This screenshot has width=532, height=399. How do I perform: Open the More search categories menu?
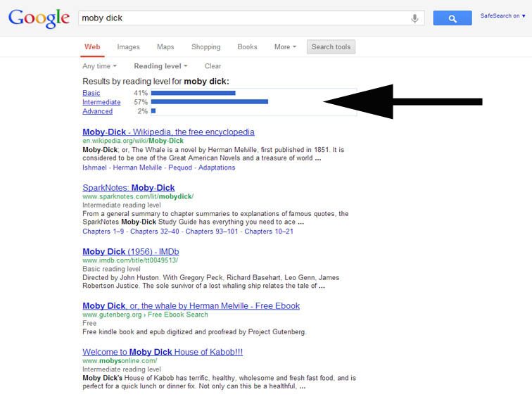(285, 47)
